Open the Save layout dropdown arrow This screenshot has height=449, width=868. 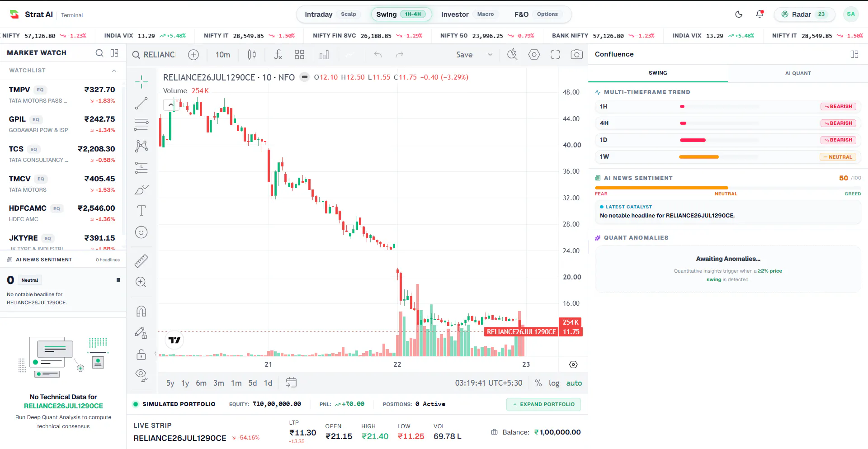[490, 55]
